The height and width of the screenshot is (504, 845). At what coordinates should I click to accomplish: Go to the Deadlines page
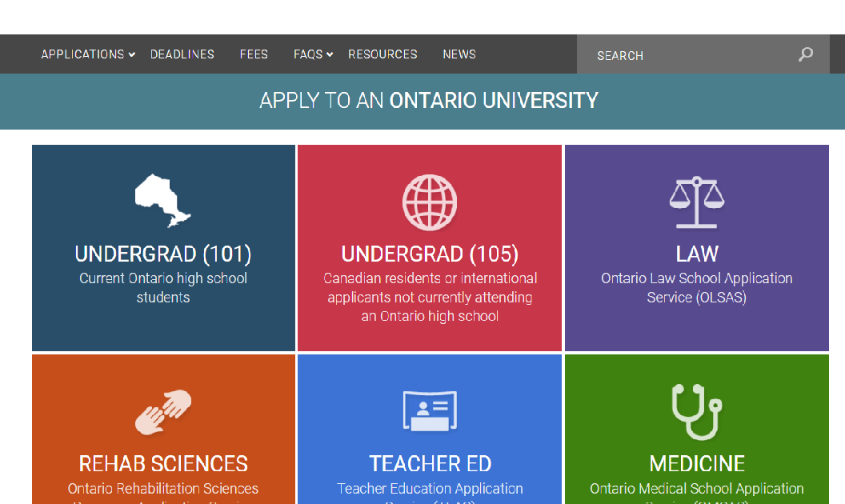point(182,54)
